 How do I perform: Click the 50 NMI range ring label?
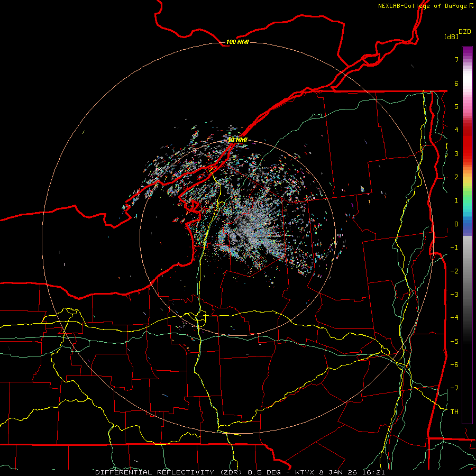click(x=237, y=140)
